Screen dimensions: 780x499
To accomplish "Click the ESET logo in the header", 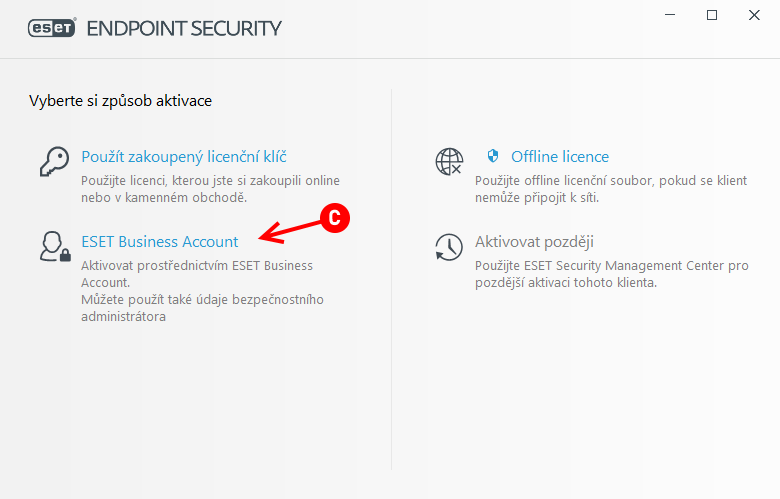I will click(x=52, y=28).
